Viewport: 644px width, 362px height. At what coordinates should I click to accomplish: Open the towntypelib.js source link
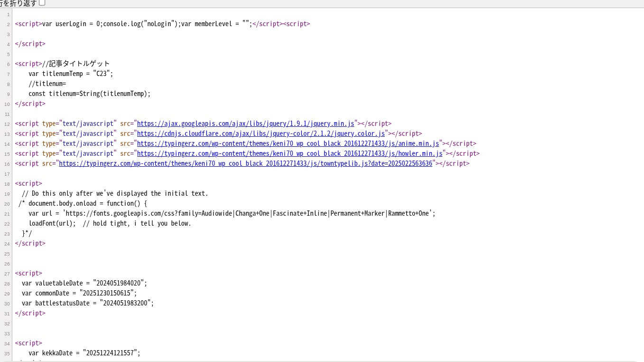[245, 163]
